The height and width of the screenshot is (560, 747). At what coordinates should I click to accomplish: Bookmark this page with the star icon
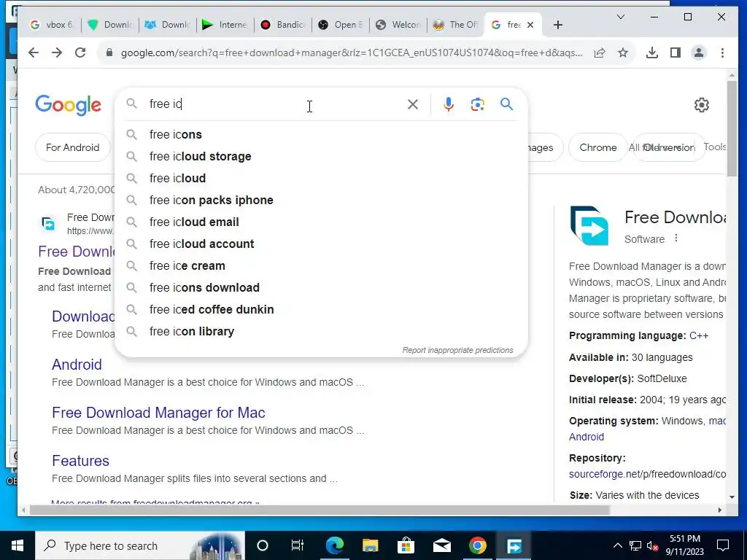coord(623,52)
